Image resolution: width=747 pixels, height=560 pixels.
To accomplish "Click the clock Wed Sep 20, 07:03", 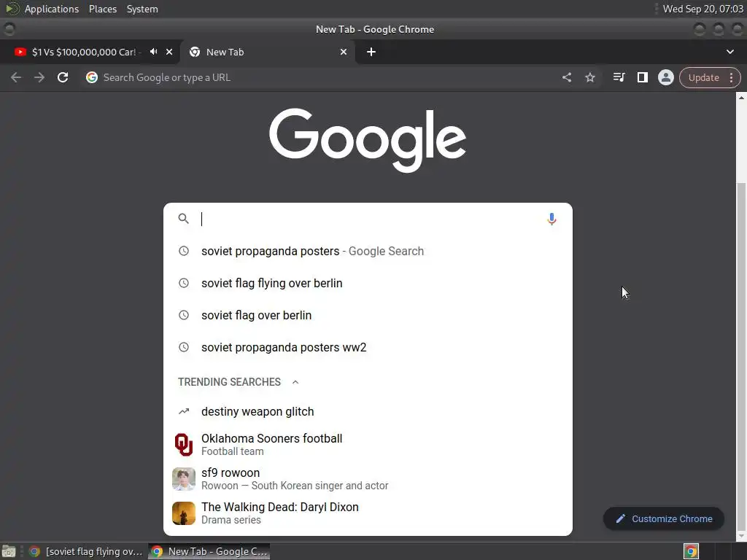I will point(703,9).
